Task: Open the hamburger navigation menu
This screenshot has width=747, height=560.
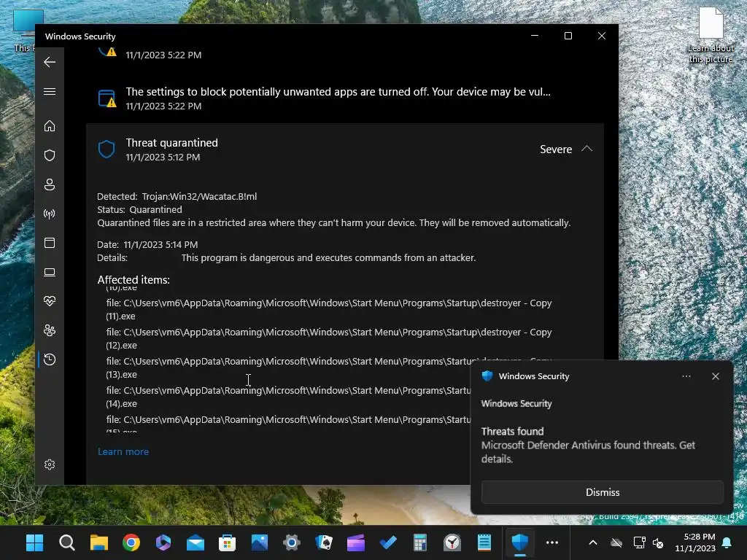Action: click(x=50, y=91)
